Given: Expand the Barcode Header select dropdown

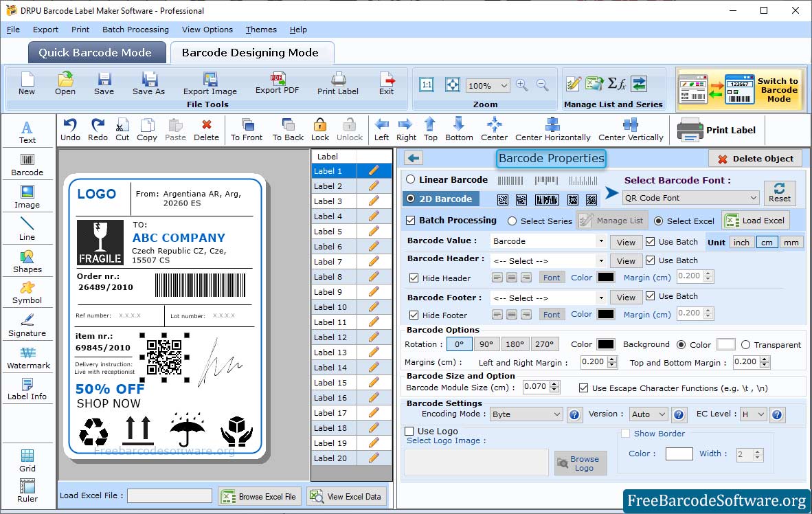Looking at the screenshot, I should coord(600,260).
